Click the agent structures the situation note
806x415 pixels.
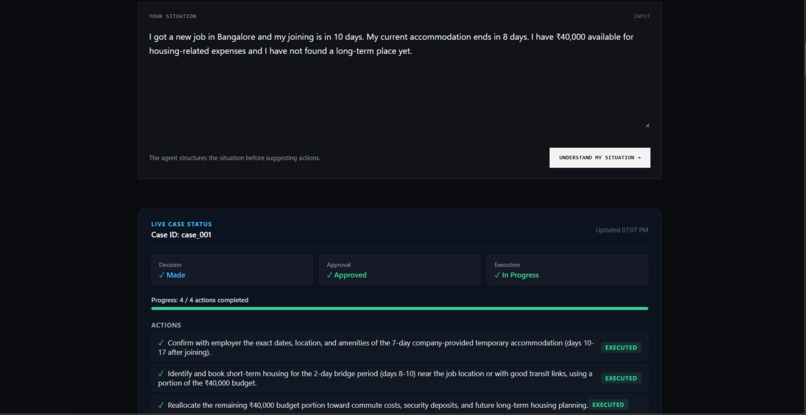tap(234, 158)
